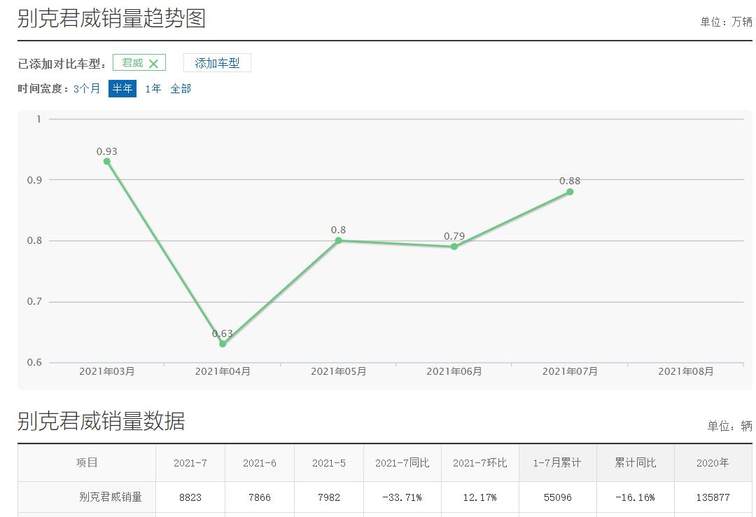Screen dimensions: 756x517
Task: Select the 3个月 time range
Action: click(87, 89)
